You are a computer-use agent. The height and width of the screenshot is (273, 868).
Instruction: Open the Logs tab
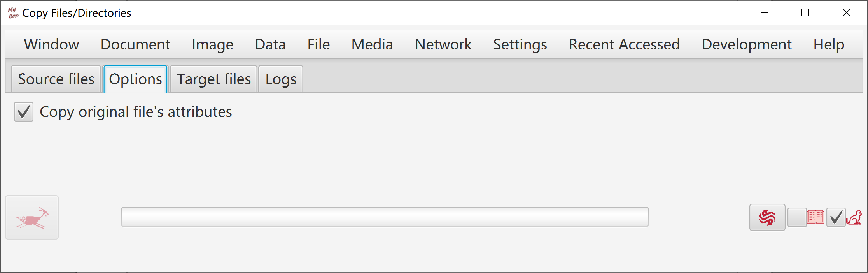[281, 79]
